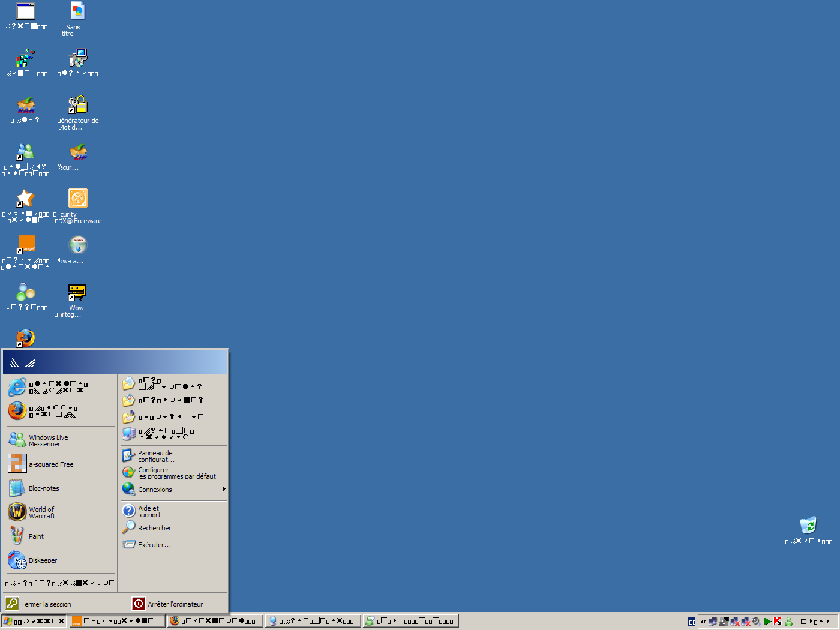Expand the Connexions submenu arrow
Viewport: 840px width, 630px height.
[x=224, y=489]
